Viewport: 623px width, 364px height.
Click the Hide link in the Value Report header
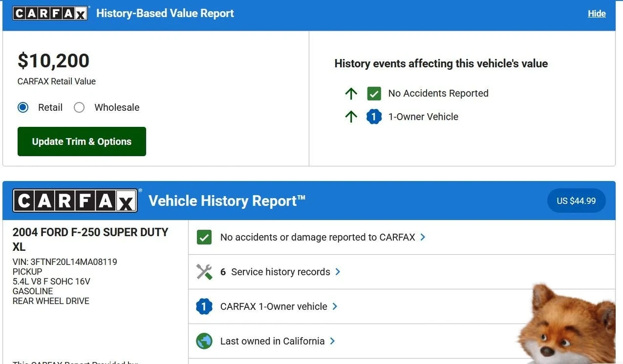coord(597,14)
